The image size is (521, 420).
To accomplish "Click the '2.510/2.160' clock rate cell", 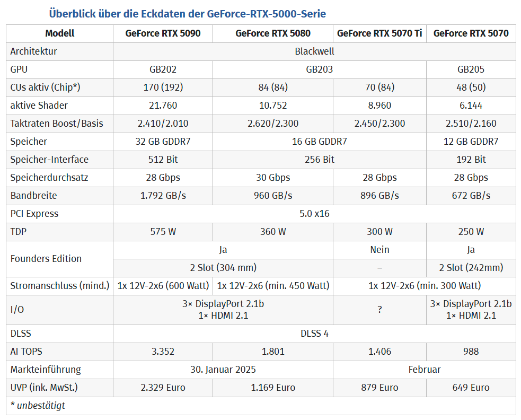I will [x=471, y=124].
